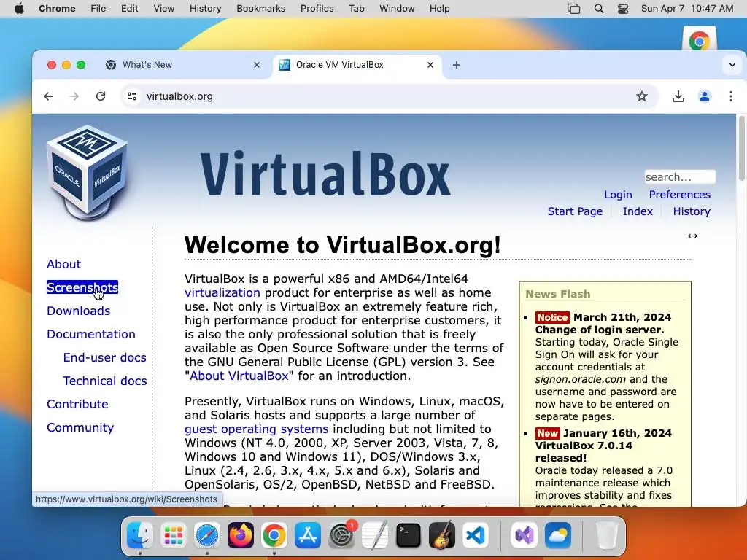Open the File menu
The height and width of the screenshot is (560, 747).
[x=98, y=9]
